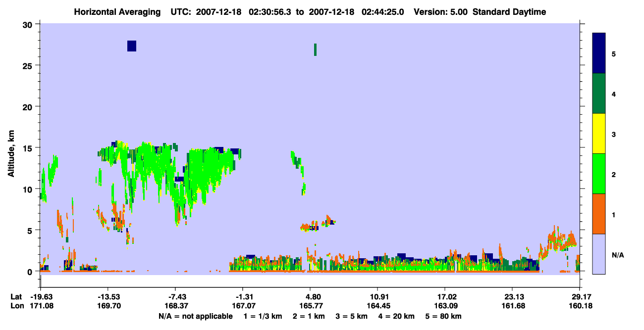
Task: Click longitude value 161.68
Action: coord(512,306)
